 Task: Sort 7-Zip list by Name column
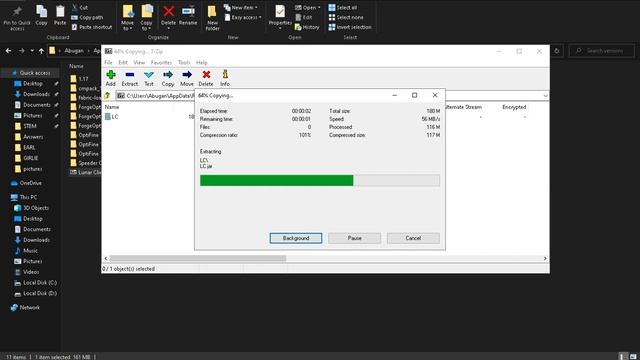(x=112, y=107)
